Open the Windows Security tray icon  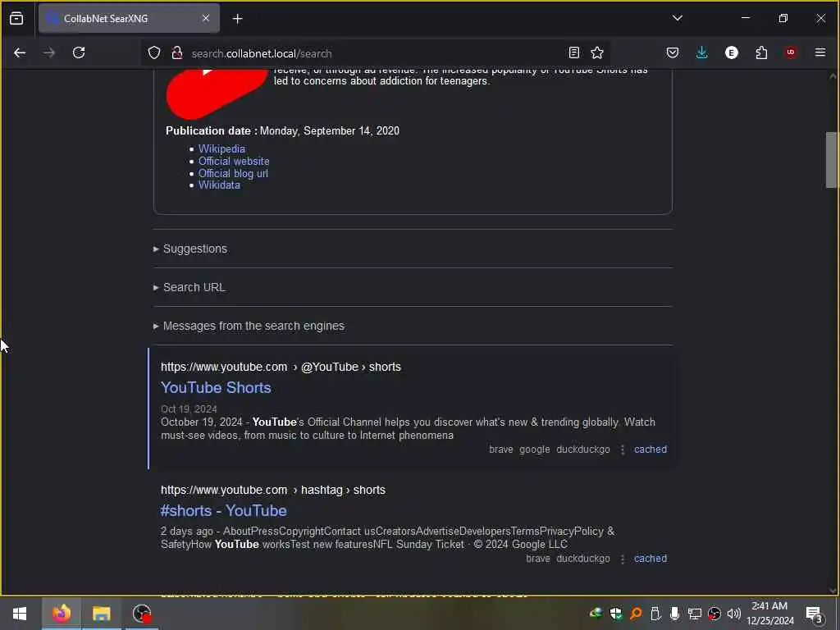[616, 614]
